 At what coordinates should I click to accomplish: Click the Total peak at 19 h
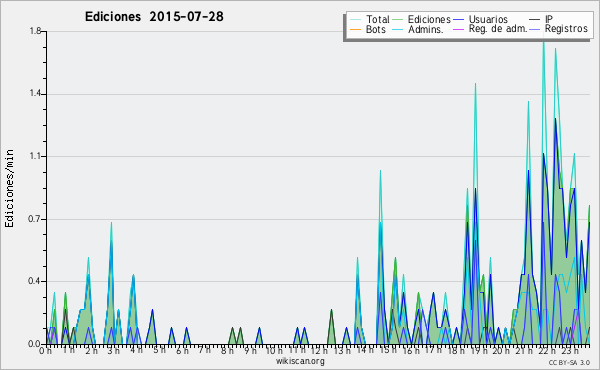(475, 85)
